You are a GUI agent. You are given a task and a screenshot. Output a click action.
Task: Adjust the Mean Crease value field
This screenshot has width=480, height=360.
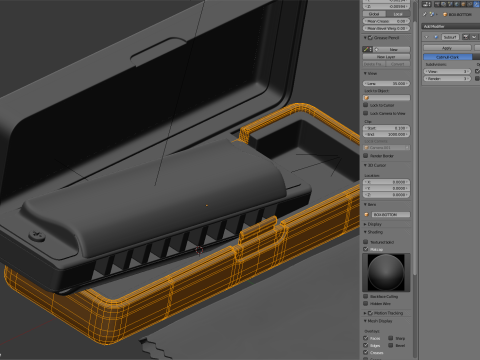[386, 21]
